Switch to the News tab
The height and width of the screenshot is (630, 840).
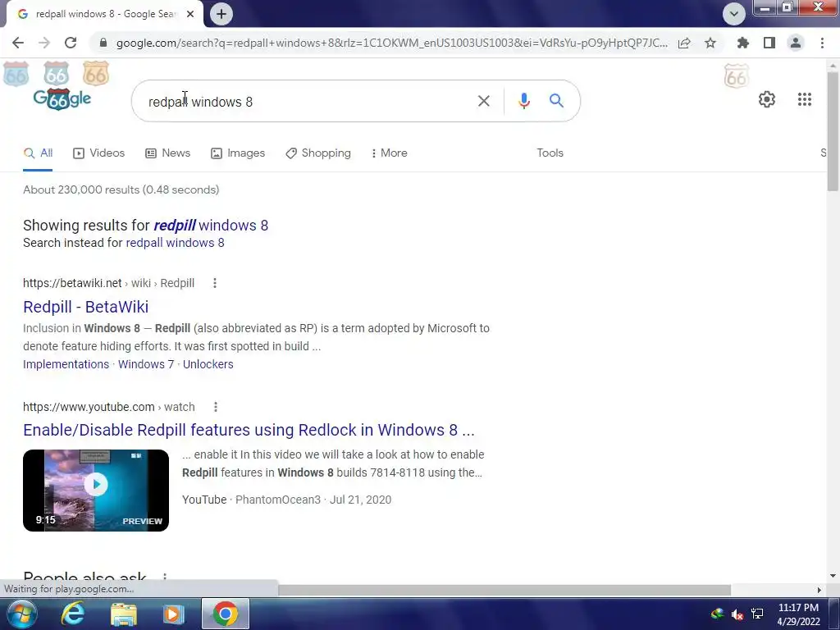click(x=167, y=153)
